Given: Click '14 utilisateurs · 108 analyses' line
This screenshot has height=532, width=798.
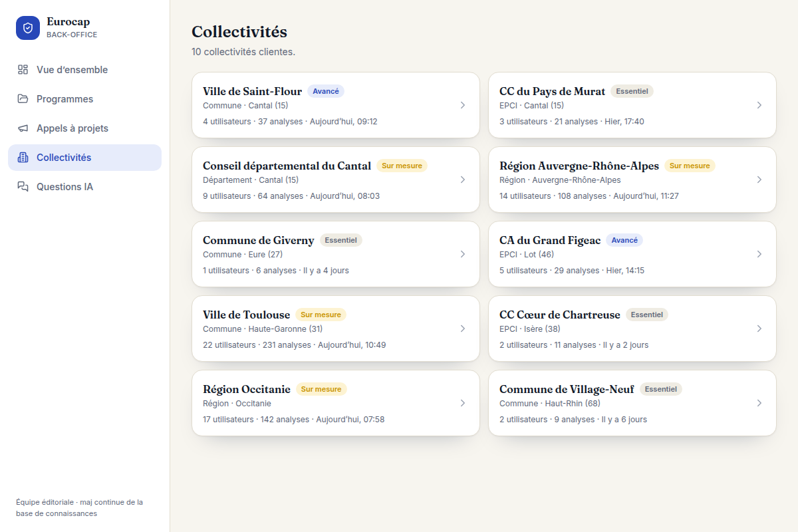Looking at the screenshot, I should (x=589, y=196).
